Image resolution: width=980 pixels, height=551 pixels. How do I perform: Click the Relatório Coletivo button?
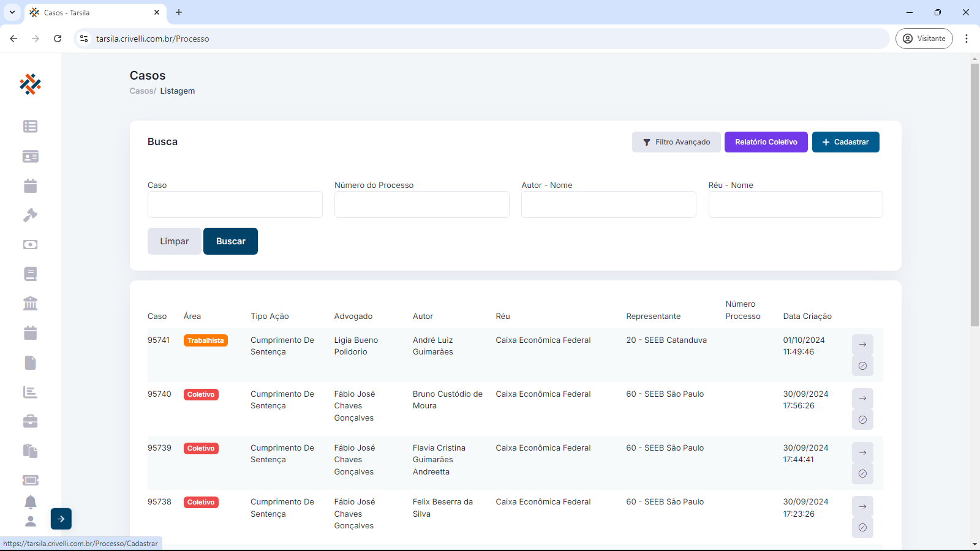point(766,142)
